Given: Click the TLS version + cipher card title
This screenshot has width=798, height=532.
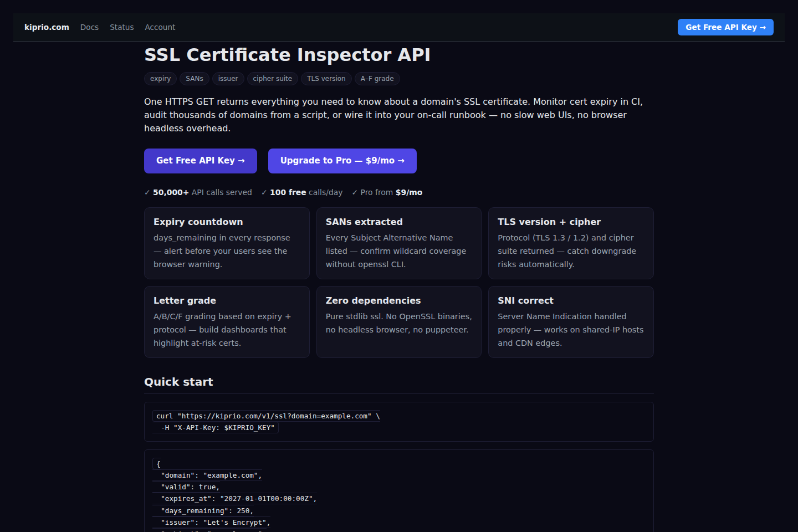Looking at the screenshot, I should point(549,222).
